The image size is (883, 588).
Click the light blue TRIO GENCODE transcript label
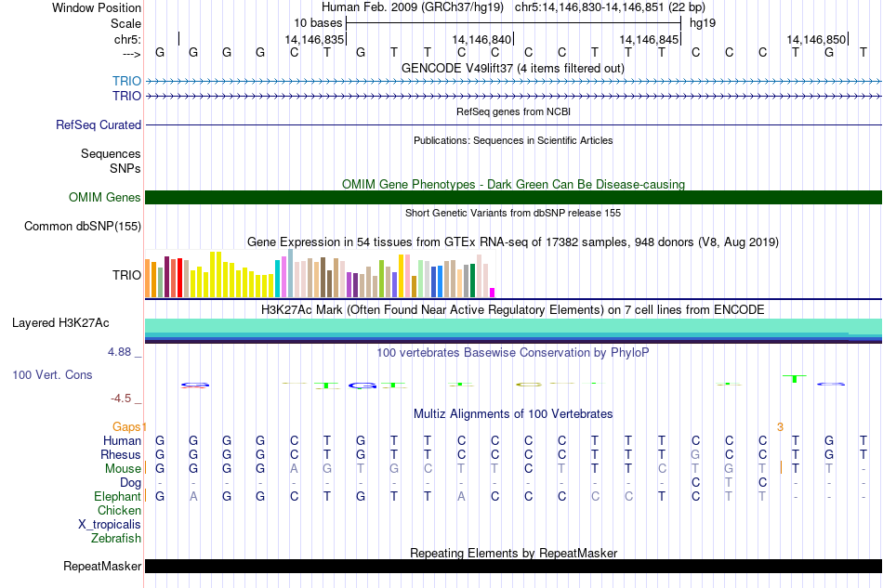(x=126, y=81)
